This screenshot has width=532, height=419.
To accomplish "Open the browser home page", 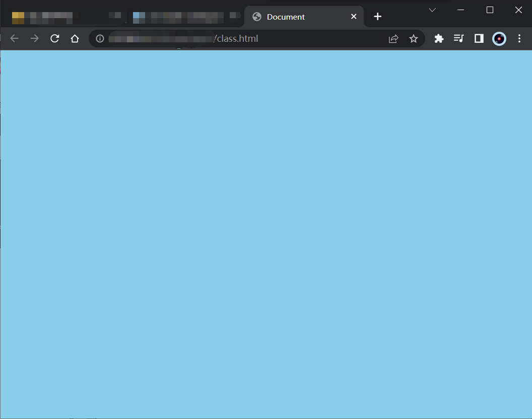I will (75, 38).
